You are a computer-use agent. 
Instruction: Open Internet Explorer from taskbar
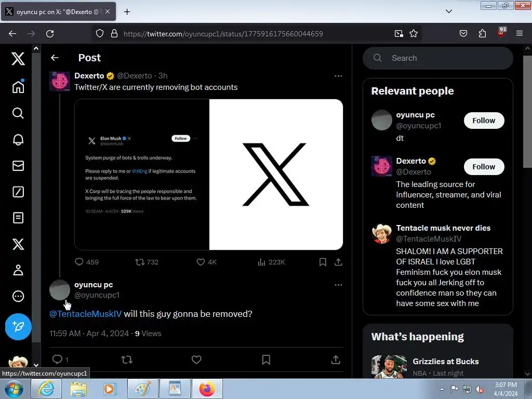pyautogui.click(x=46, y=389)
